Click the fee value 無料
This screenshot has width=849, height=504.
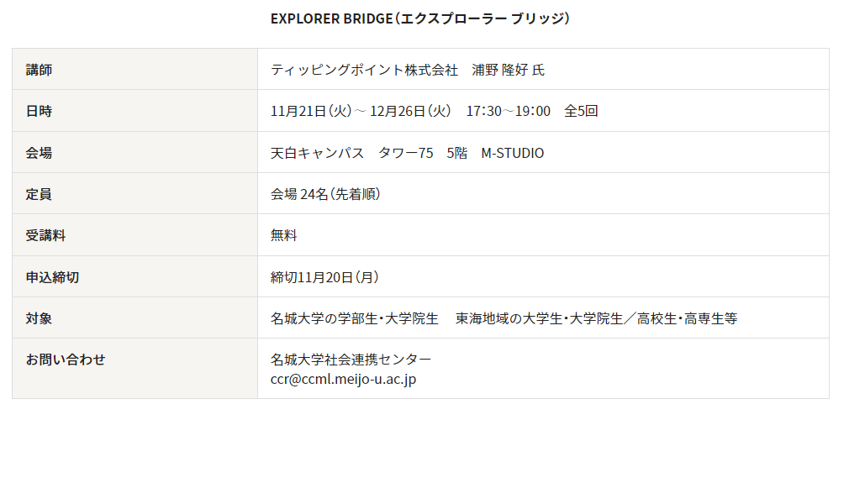pos(283,236)
